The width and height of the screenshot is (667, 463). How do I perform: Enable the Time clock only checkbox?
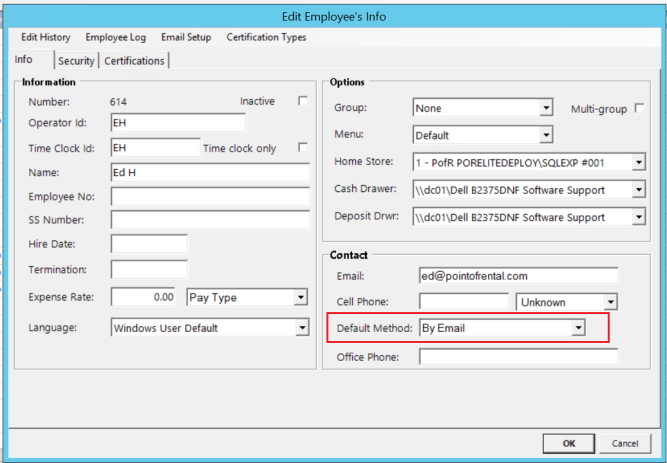point(303,148)
